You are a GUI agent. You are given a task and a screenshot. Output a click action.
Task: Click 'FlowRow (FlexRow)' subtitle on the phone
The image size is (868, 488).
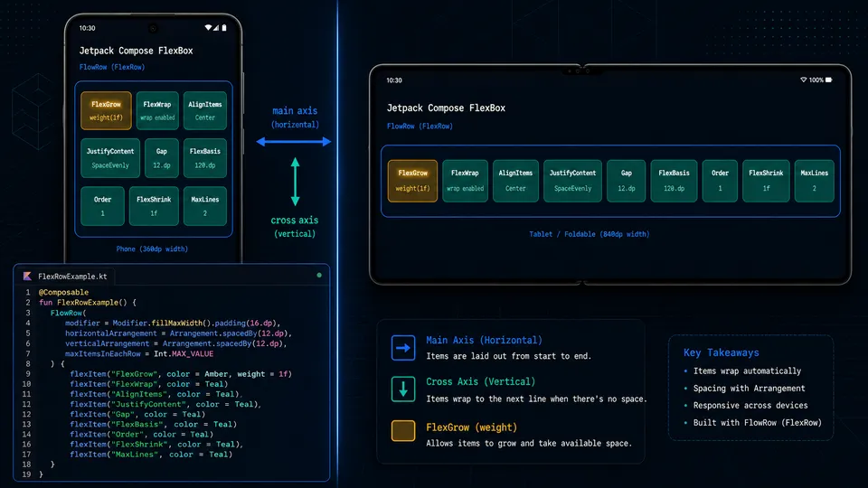pos(112,67)
